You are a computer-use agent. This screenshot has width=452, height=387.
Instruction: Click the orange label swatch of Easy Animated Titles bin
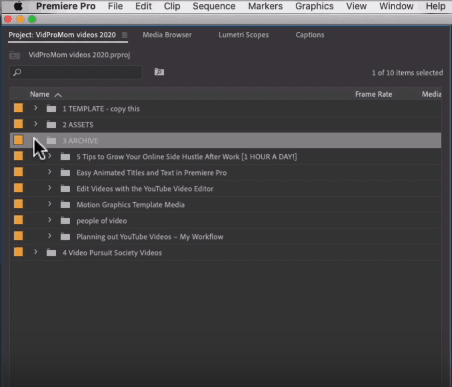click(x=19, y=172)
